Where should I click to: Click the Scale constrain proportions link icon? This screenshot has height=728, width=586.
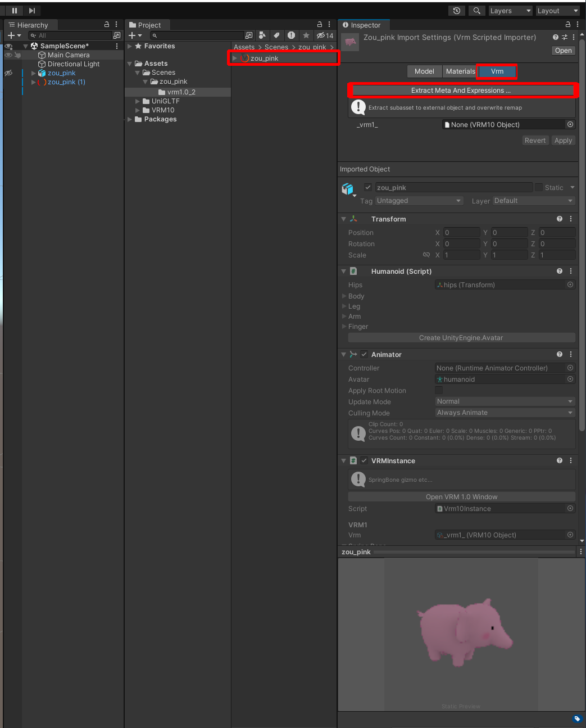(426, 255)
